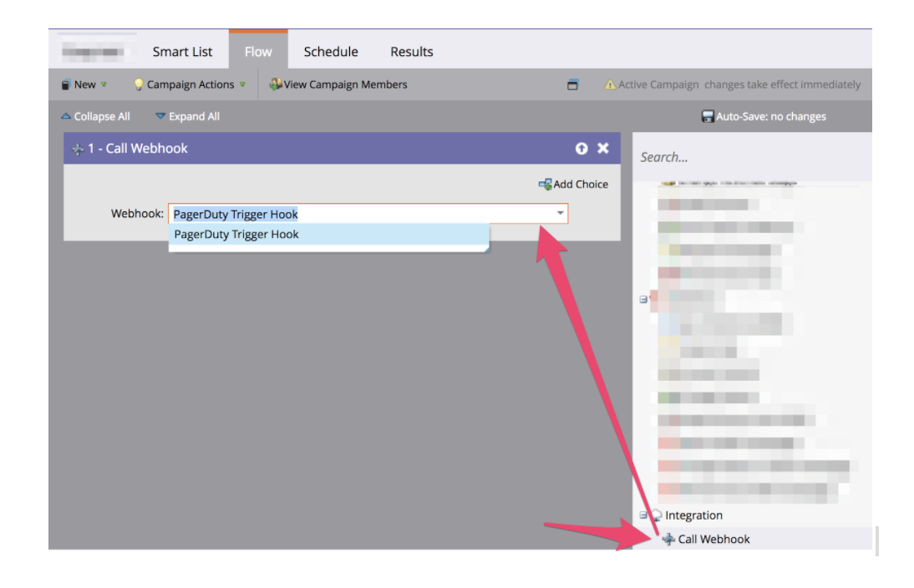Open the New dropdown menu

(x=84, y=84)
